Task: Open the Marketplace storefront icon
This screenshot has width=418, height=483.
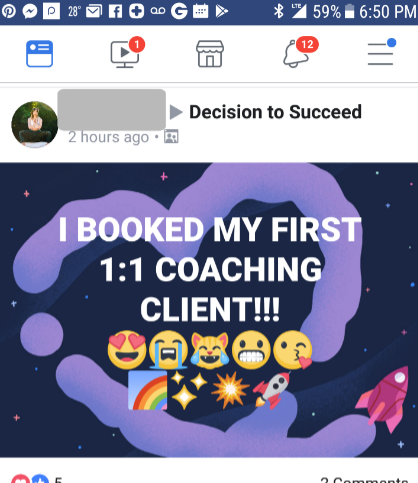Action: tap(210, 54)
